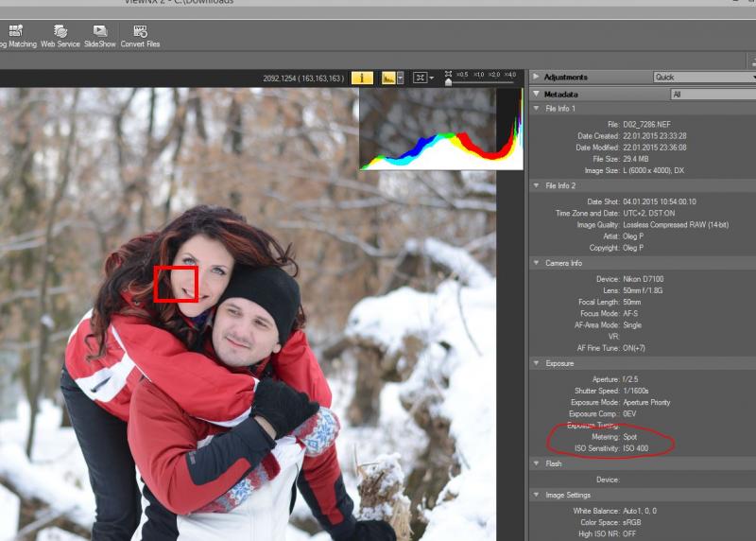This screenshot has width=756, height=541.
Task: Click File Size value 29.4 MB
Action: point(635,159)
